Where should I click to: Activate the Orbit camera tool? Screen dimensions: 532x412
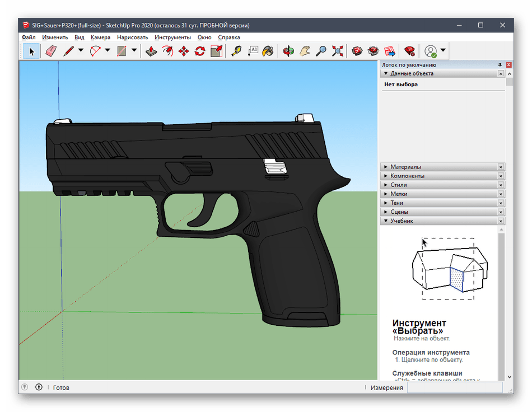click(288, 51)
